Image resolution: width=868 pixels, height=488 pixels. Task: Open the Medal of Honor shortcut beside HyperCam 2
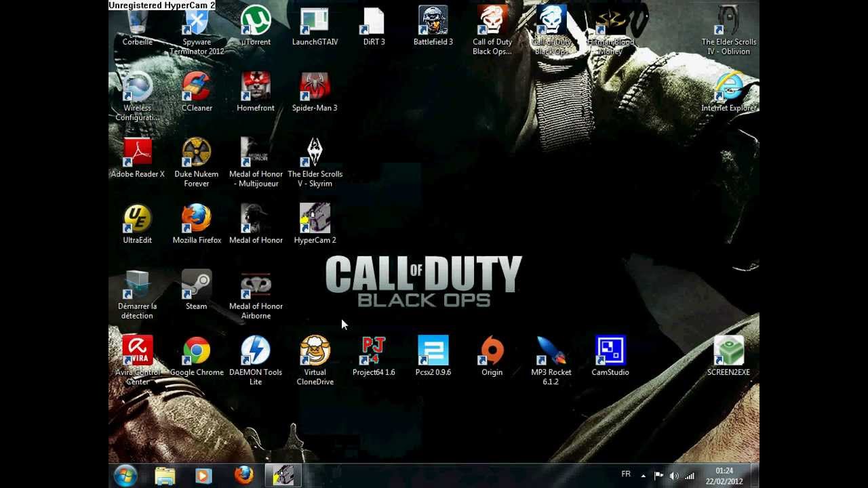coord(256,225)
